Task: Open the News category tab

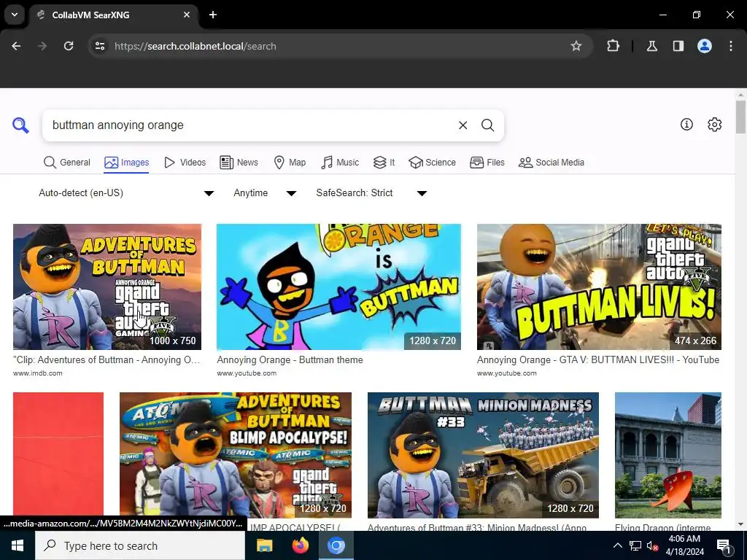Action: point(239,163)
